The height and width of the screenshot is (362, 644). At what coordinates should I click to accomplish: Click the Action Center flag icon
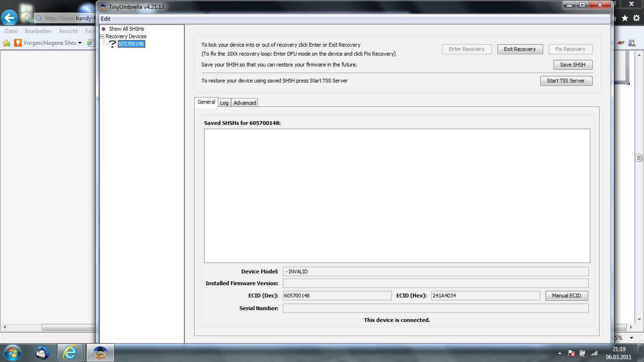(571, 353)
